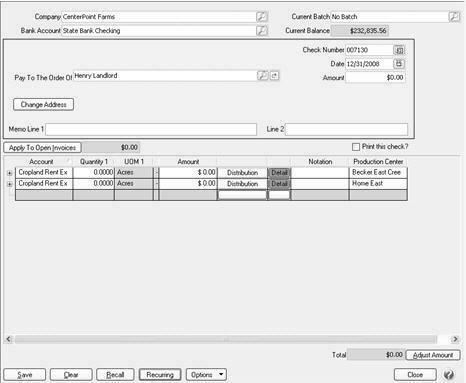Click the Bank Account field State Bank Checking
The width and height of the screenshot is (466, 383).
point(159,31)
